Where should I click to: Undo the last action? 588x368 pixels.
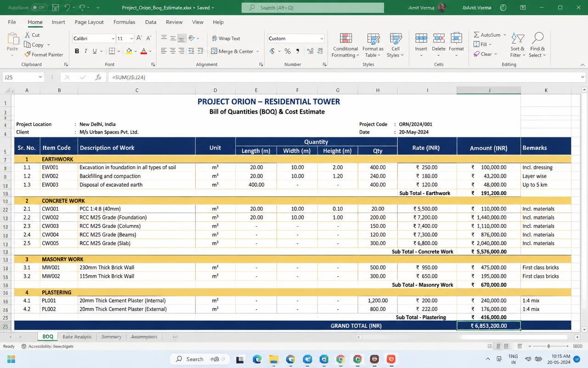coord(68,7)
